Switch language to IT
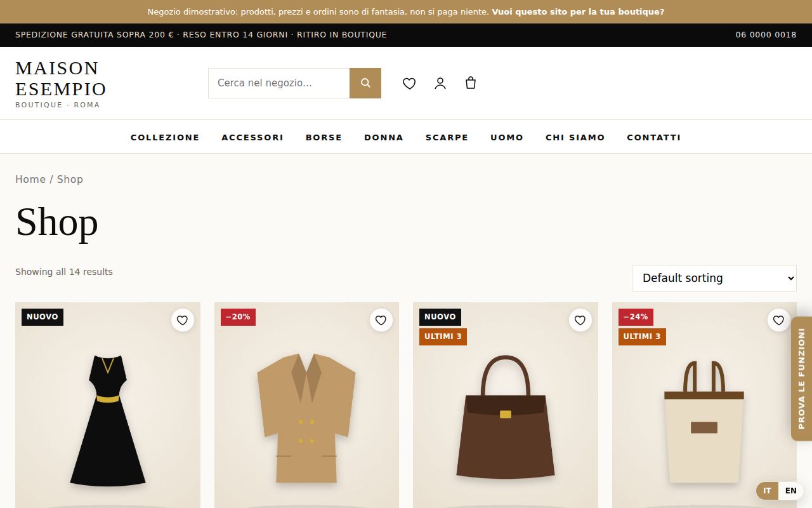 coord(767,491)
